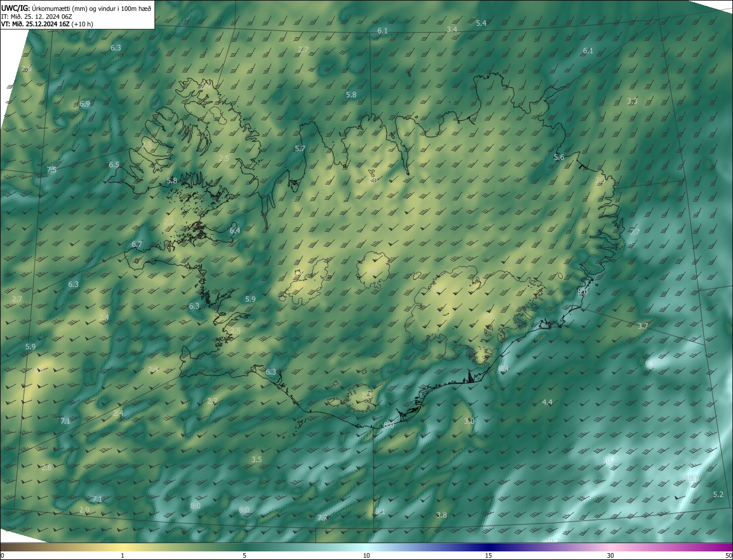Click the colour scale tick labelled 15
The height and width of the screenshot is (560, 733).
tap(488, 555)
